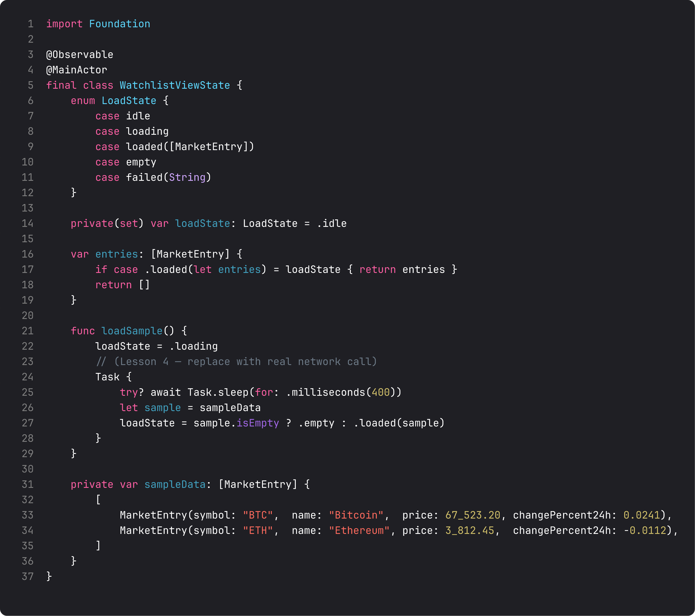Click 'loaded([MarketEntry])' on line 9
Viewport: 695px width, 616px height.
(x=190, y=147)
